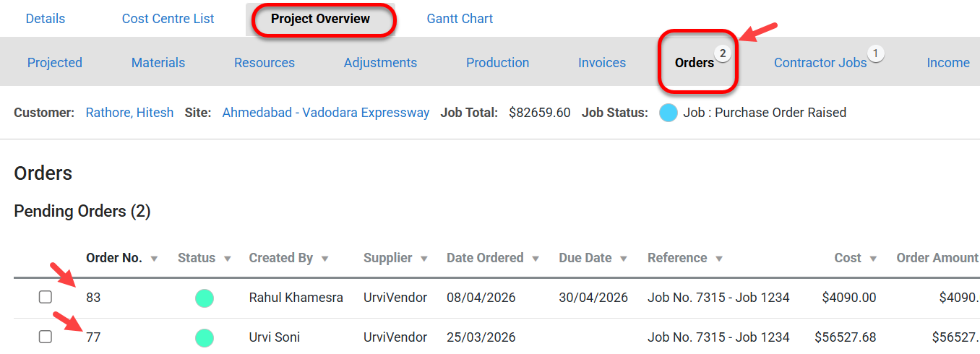Click the green status dot for order 83
Screen dimensions: 980x354
pyautogui.click(x=205, y=298)
